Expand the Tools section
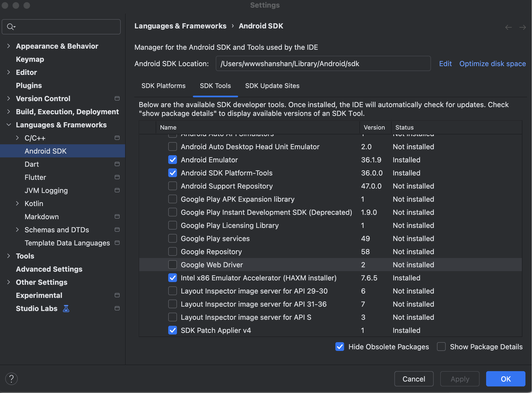The height and width of the screenshot is (393, 532). tap(8, 256)
